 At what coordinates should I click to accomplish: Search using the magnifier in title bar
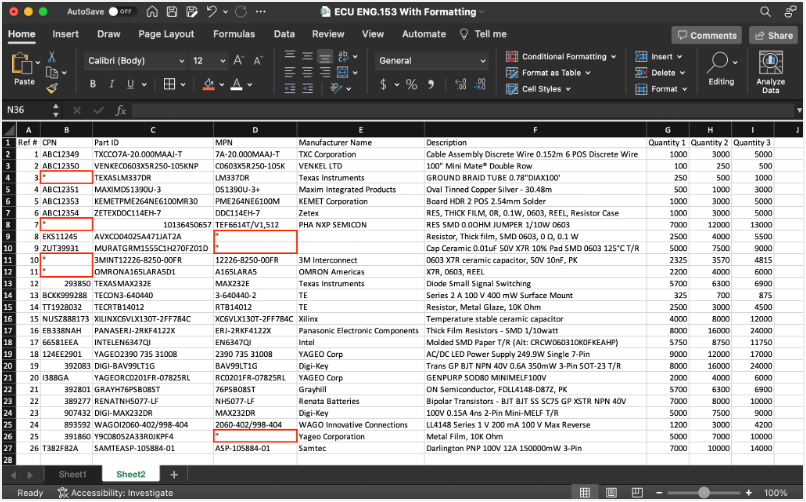[x=765, y=11]
